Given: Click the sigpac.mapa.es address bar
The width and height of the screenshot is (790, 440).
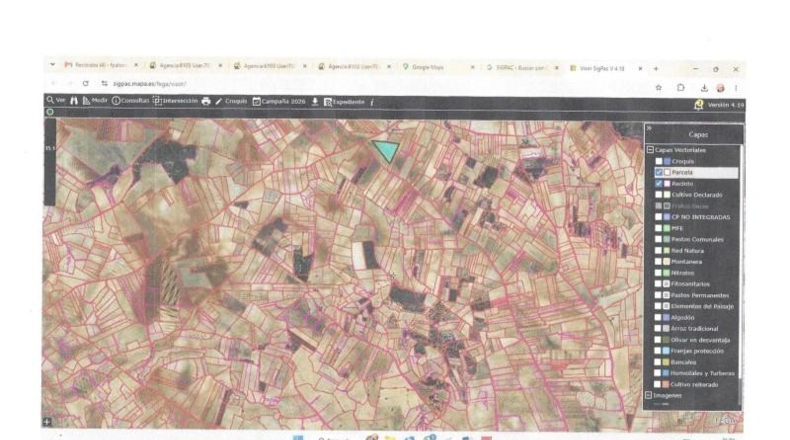Looking at the screenshot, I should [149, 84].
